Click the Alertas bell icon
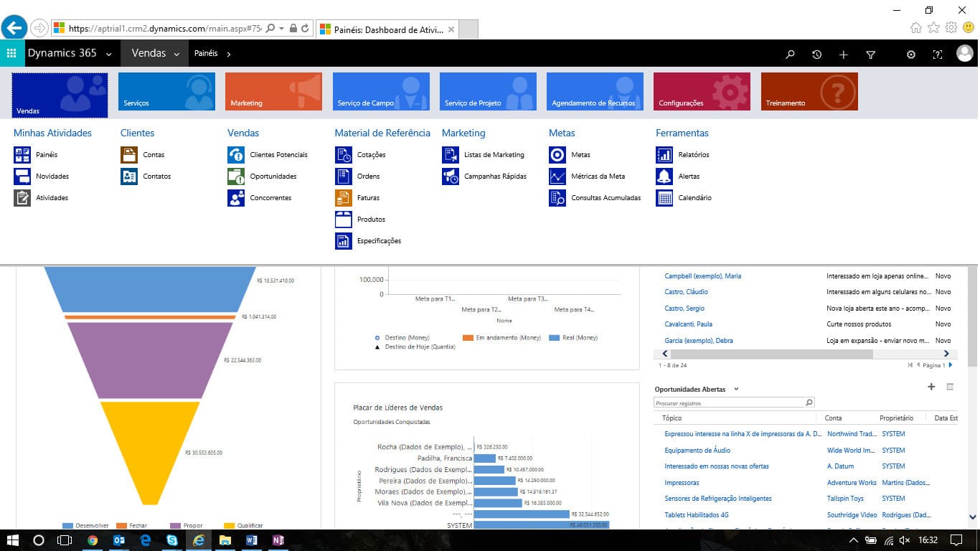 tap(664, 176)
